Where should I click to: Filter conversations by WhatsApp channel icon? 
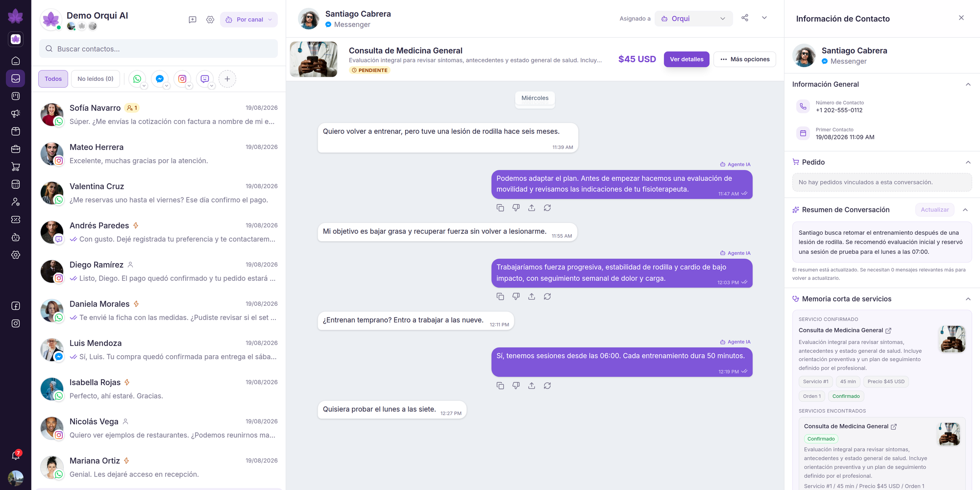(137, 79)
